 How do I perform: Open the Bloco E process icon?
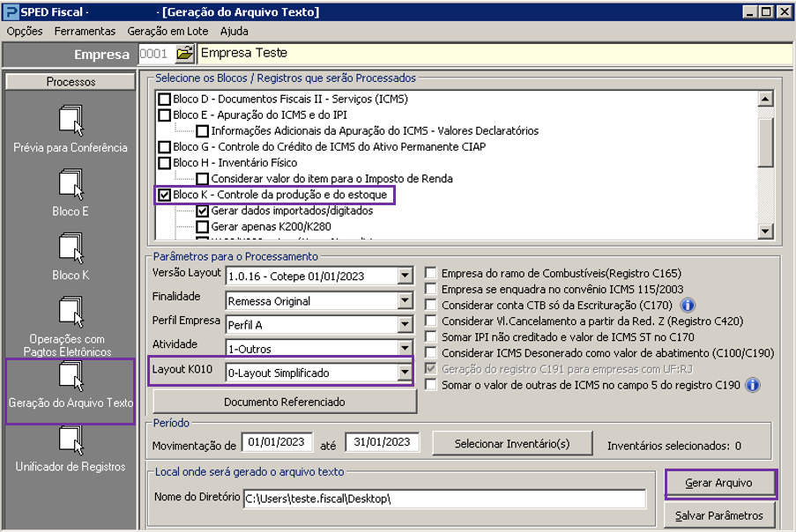71,184
